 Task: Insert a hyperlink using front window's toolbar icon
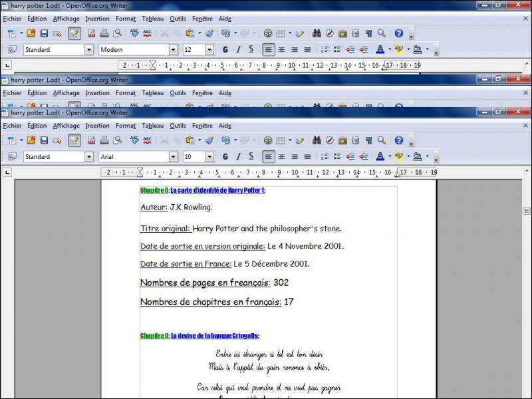tap(268, 140)
